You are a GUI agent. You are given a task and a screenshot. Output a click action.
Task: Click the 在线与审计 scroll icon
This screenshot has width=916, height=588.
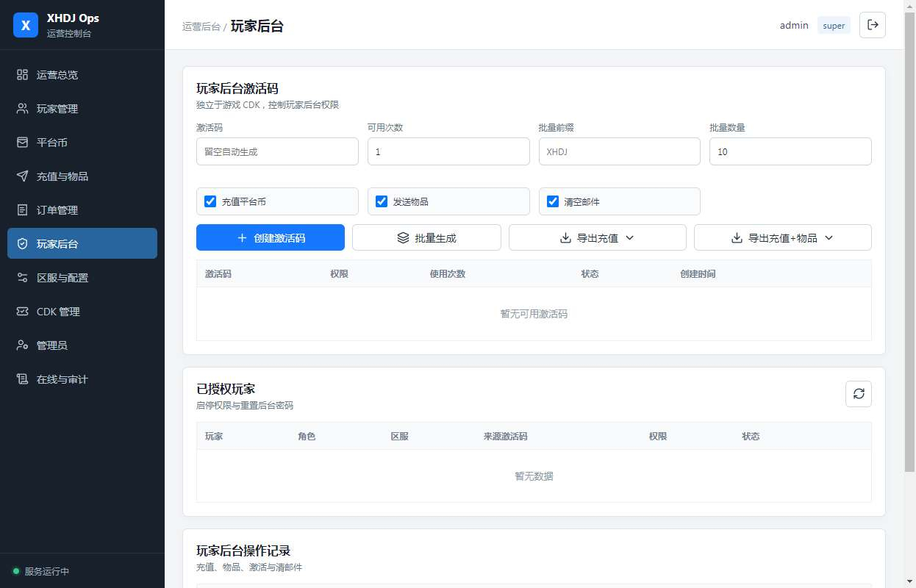[22, 379]
